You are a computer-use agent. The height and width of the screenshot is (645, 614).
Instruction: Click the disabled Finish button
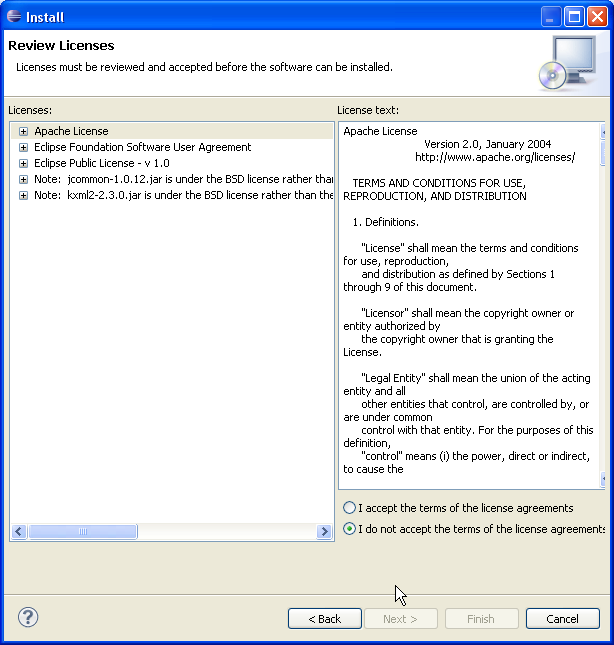click(x=481, y=619)
